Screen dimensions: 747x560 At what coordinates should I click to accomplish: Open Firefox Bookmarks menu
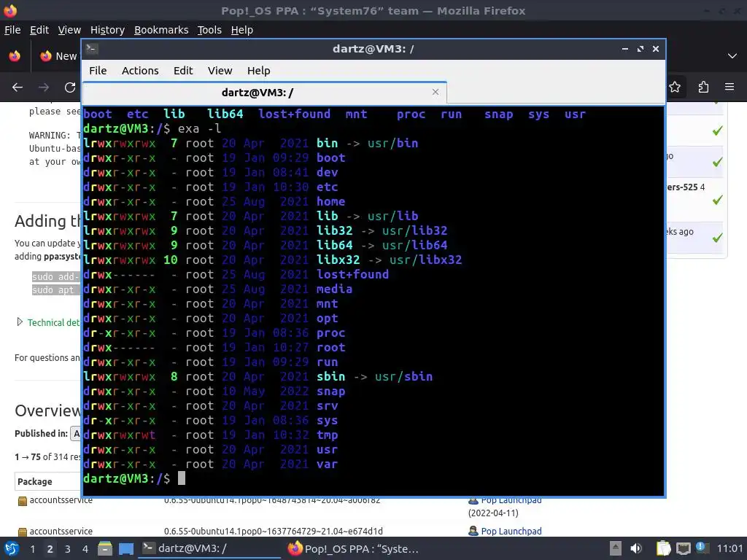click(x=161, y=30)
